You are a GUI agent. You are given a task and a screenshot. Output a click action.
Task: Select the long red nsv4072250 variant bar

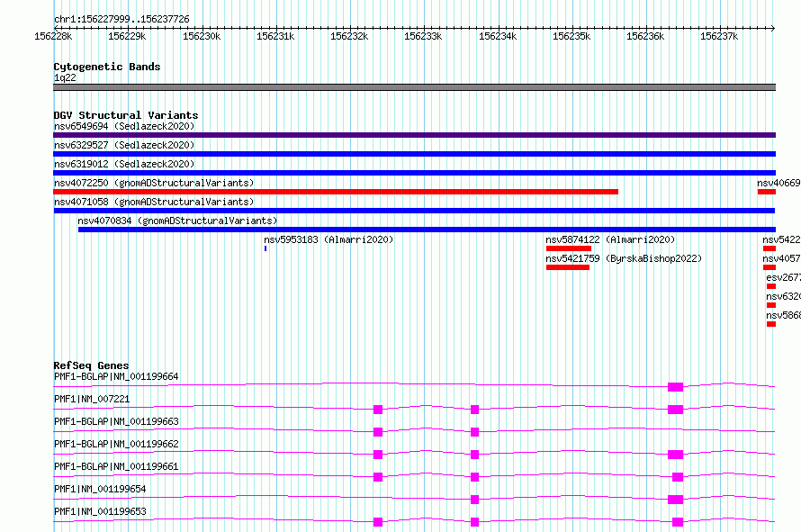(336, 192)
